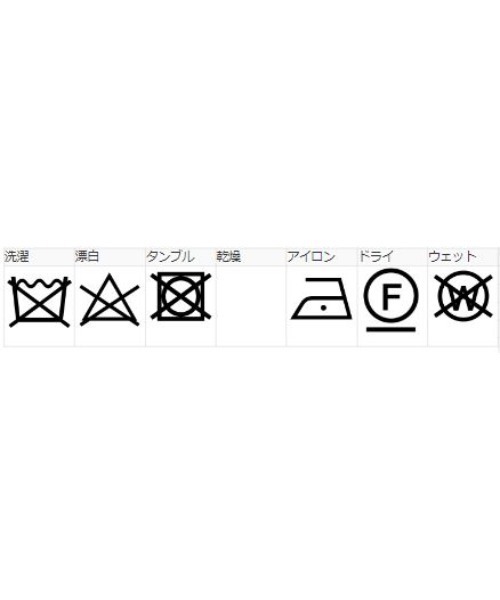Image resolution: width=500 pixels, height=600 pixels.
Task: Click the single dot inside the iron
Action: coord(324,307)
